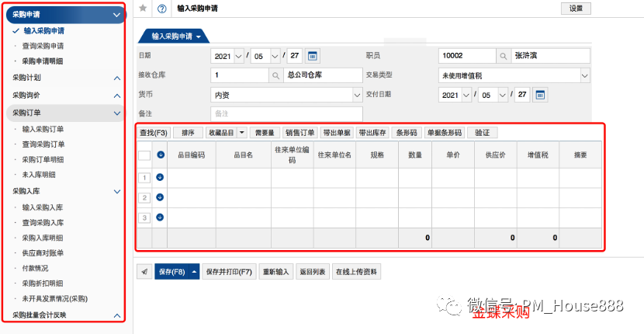644x334 pixels.
Task: Open calendar picker for 日期 field
Action: 313,56
